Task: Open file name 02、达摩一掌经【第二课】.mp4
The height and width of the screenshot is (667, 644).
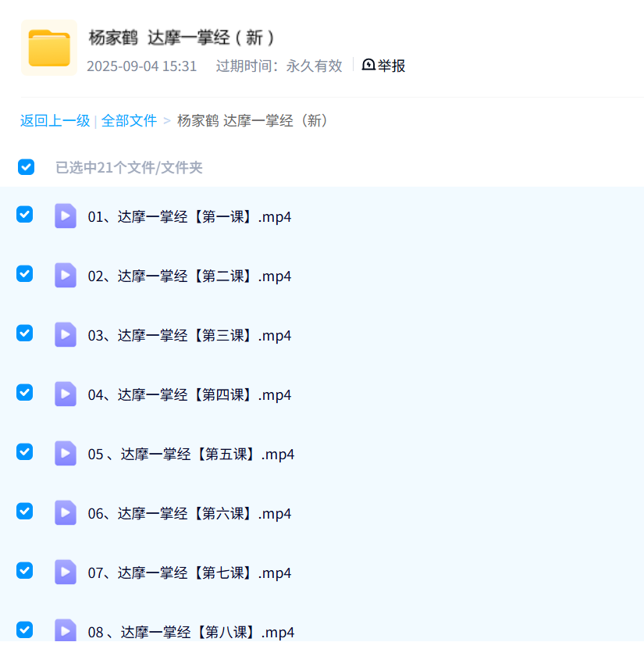Action: (x=190, y=276)
